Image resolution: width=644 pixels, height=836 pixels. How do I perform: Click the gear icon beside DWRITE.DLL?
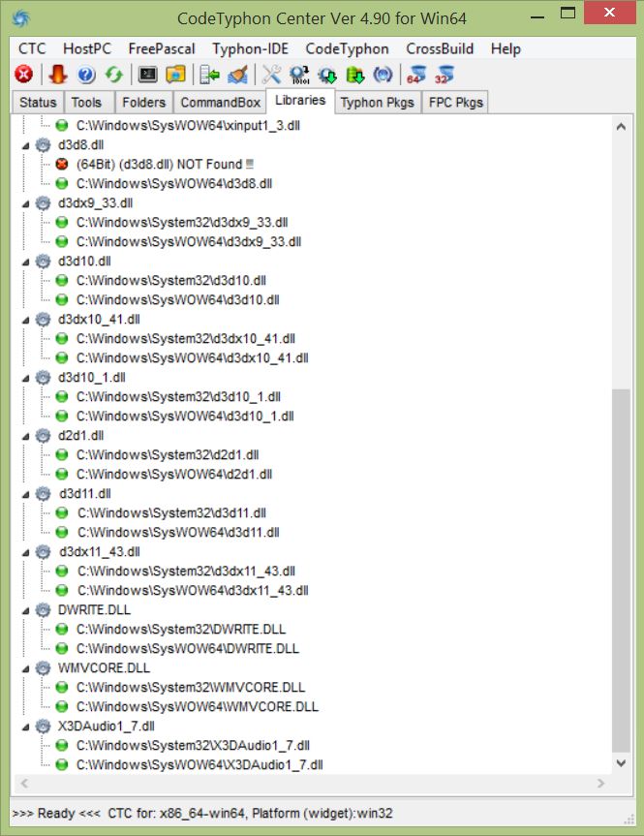[44, 610]
